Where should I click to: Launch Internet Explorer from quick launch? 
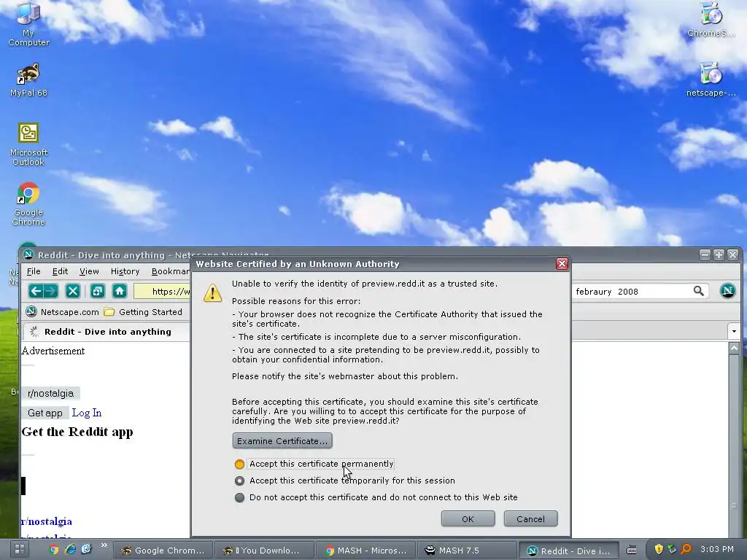(70, 550)
